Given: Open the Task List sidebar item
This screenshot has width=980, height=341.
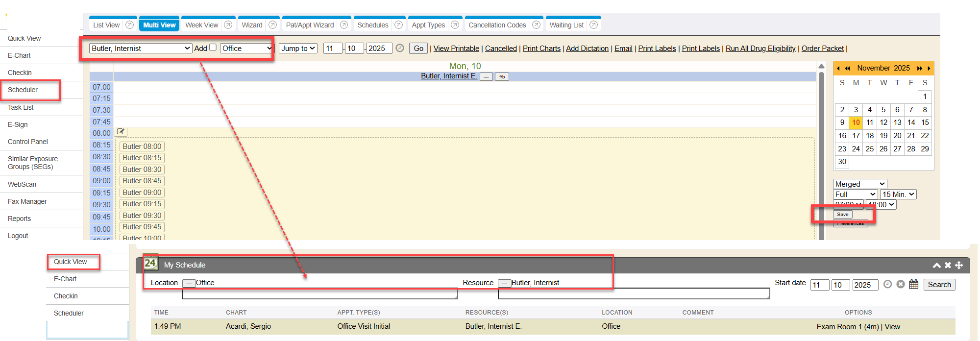Looking at the screenshot, I should (21, 107).
